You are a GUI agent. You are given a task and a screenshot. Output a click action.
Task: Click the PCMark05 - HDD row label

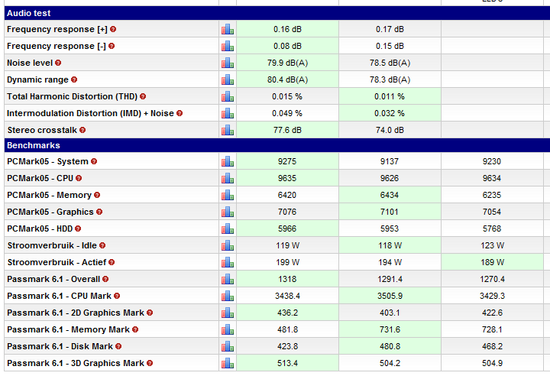40,229
